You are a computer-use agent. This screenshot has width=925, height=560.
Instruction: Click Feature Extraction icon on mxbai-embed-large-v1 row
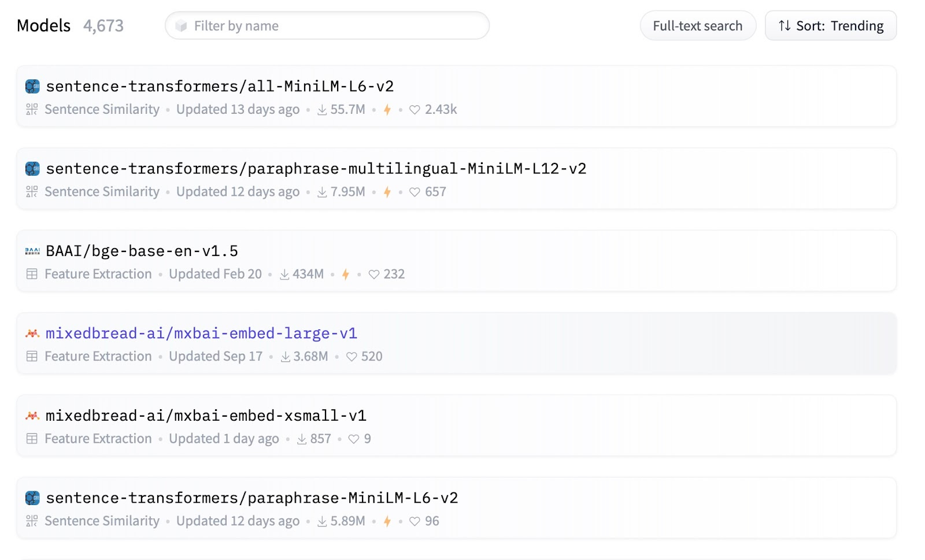click(32, 357)
